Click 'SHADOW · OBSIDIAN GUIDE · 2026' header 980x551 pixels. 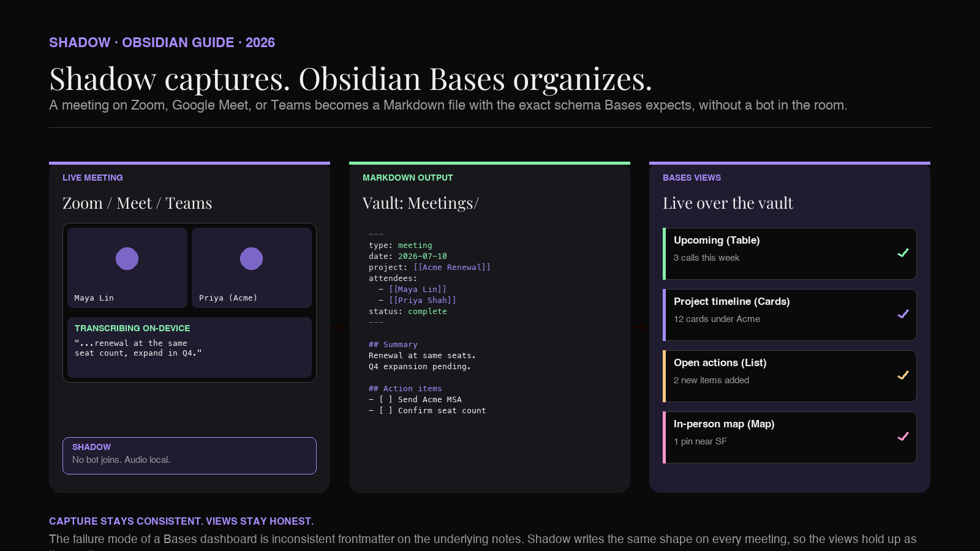pos(162,42)
